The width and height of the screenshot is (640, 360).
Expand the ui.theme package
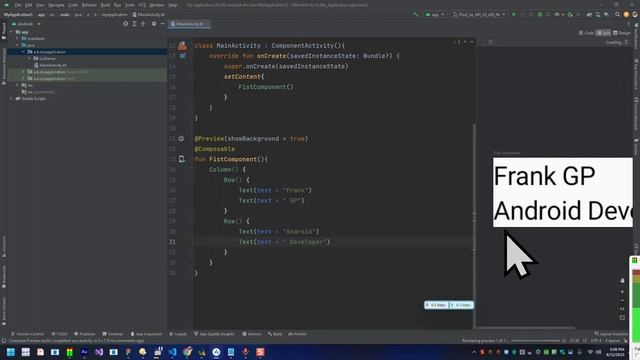click(x=29, y=58)
